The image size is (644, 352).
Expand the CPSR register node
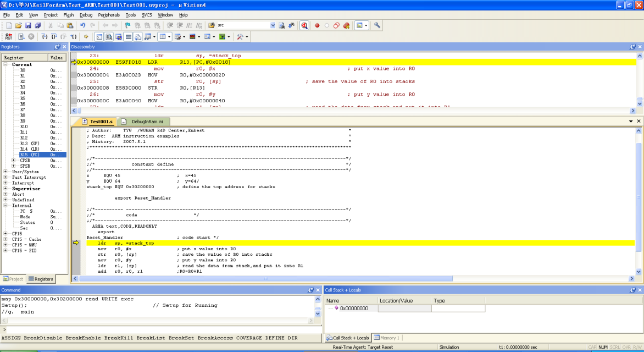click(x=14, y=161)
